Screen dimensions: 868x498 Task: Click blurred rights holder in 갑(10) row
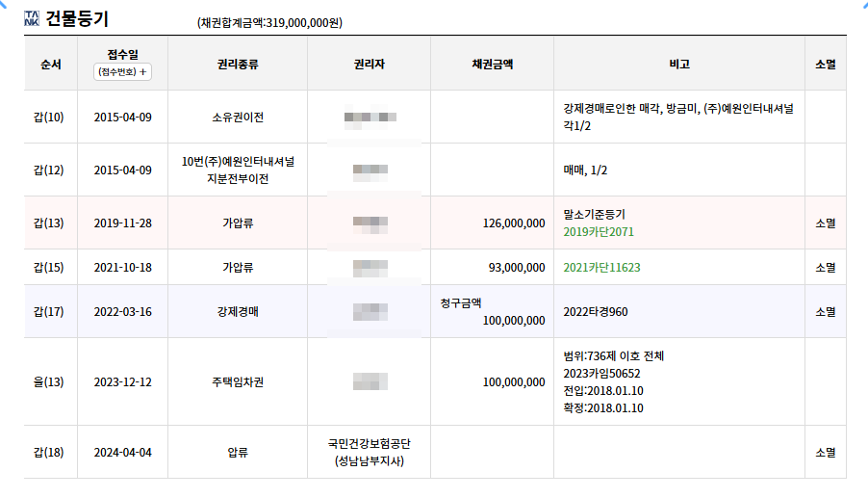click(x=370, y=118)
